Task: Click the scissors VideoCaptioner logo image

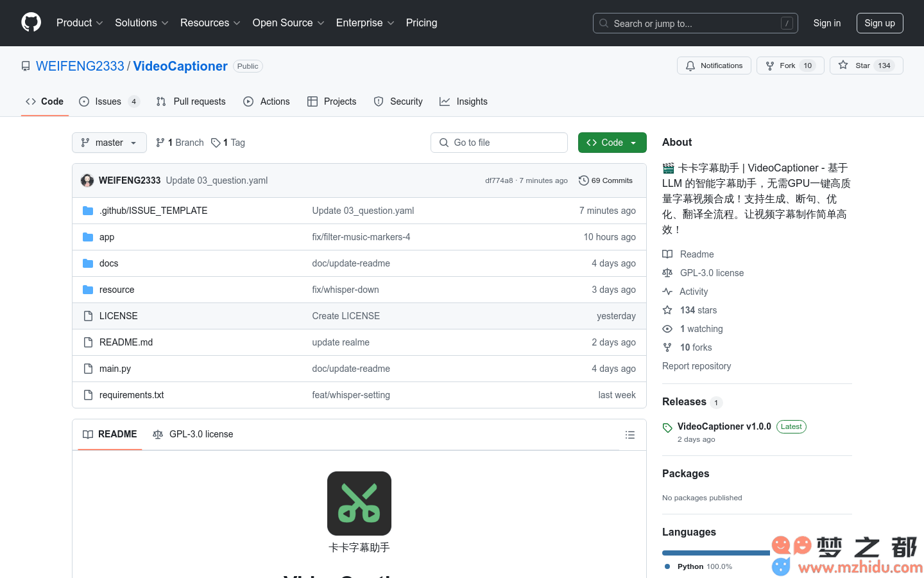Action: click(x=359, y=504)
